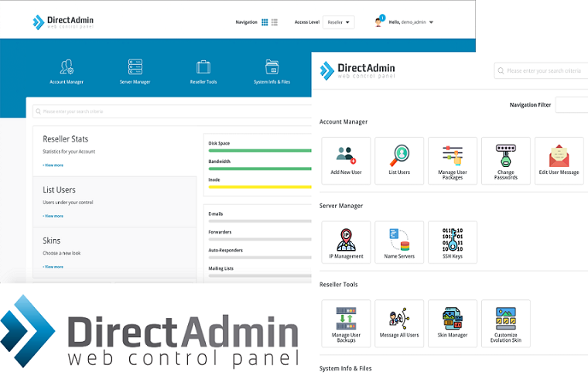Open Add New User tile
The width and height of the screenshot is (588, 379).
click(346, 160)
